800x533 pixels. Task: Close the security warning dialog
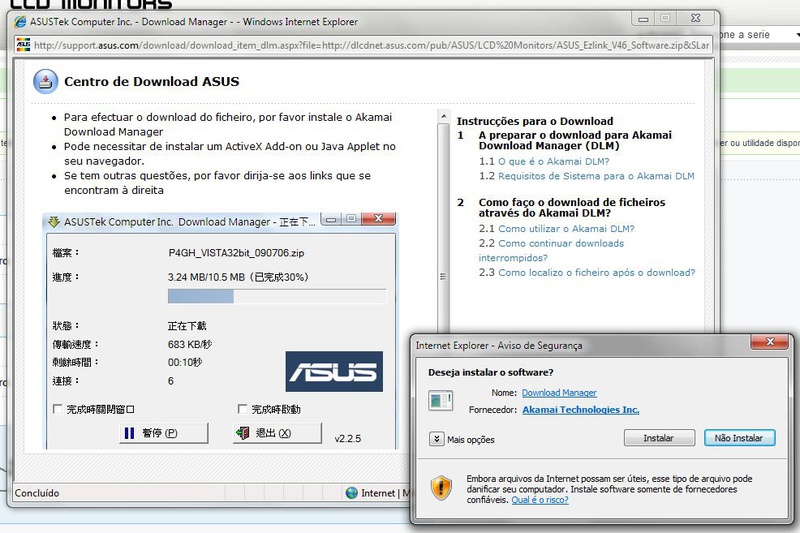(x=771, y=342)
